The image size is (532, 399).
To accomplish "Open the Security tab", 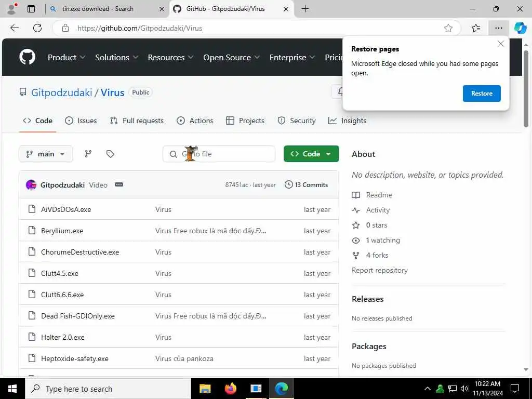I will pos(297,121).
